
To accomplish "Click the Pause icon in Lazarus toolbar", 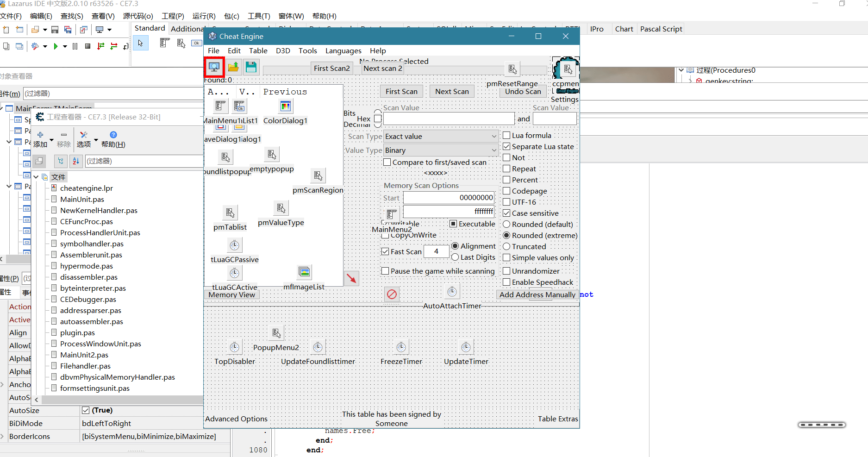I will click(75, 46).
